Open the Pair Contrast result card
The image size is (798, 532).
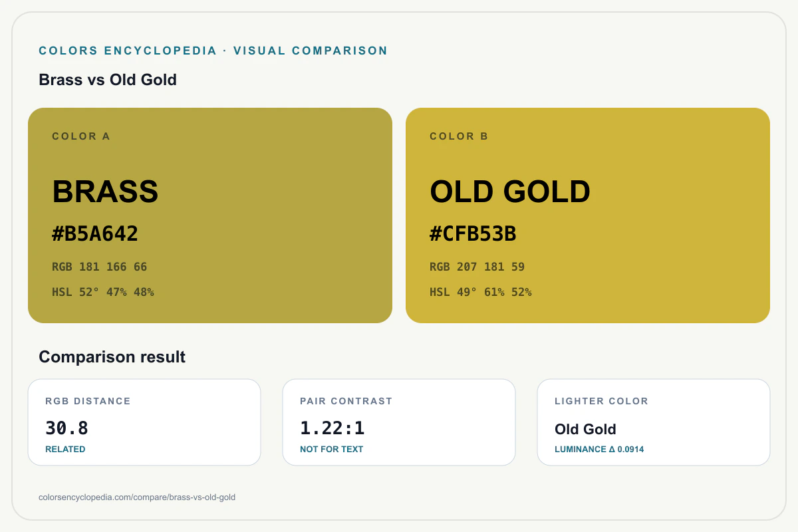point(399,422)
